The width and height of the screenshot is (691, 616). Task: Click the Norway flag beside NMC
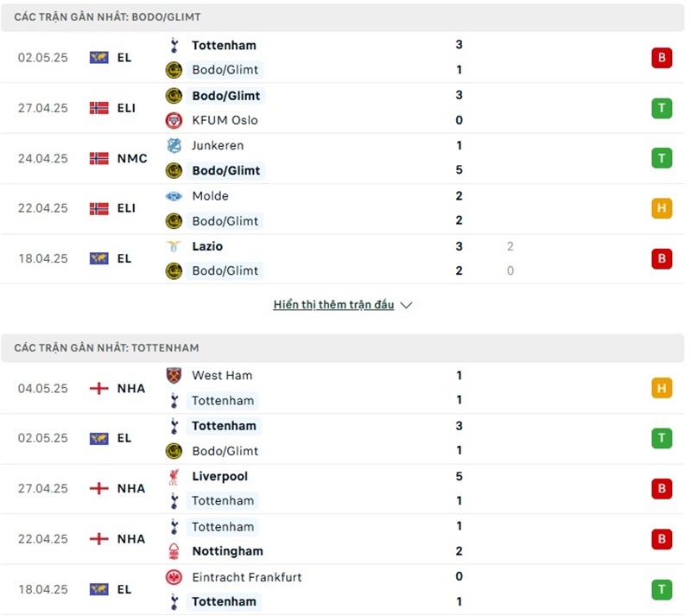point(98,158)
